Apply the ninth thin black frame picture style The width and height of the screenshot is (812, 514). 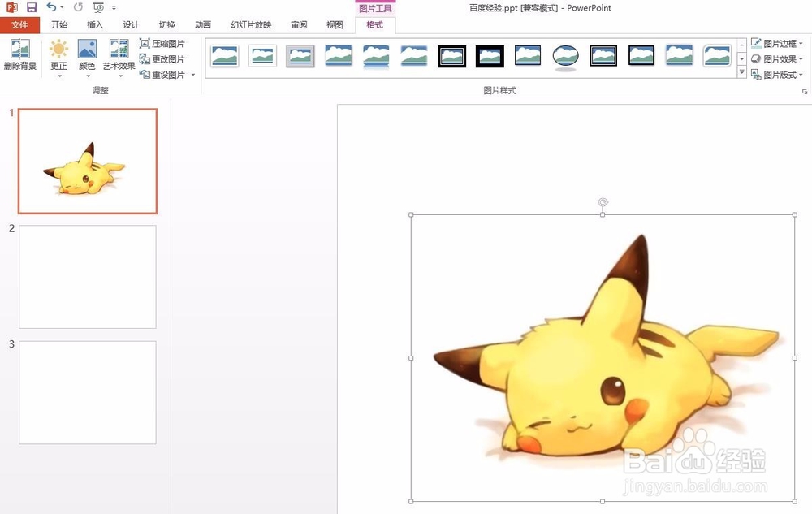point(528,56)
